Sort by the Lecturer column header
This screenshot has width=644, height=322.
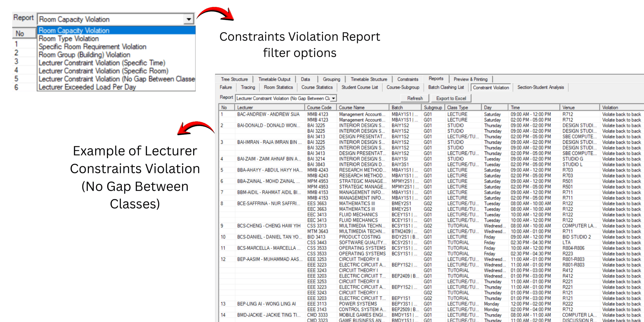coord(270,108)
